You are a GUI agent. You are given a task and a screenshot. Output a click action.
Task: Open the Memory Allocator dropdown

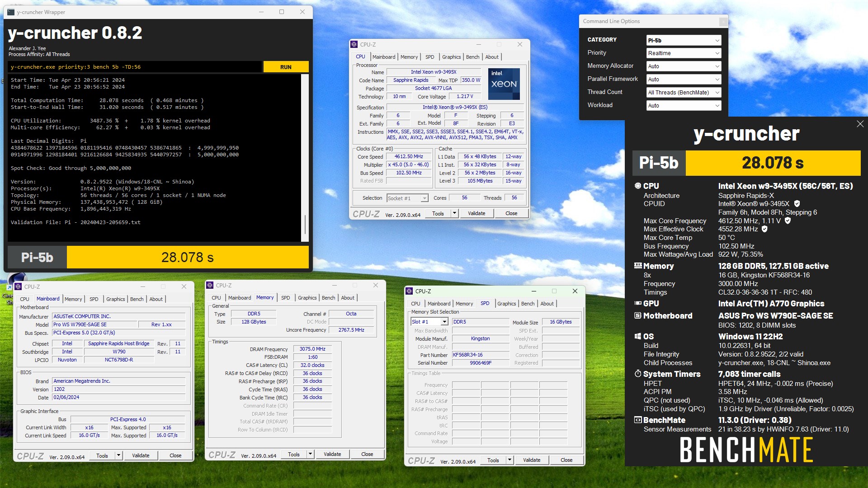(684, 66)
